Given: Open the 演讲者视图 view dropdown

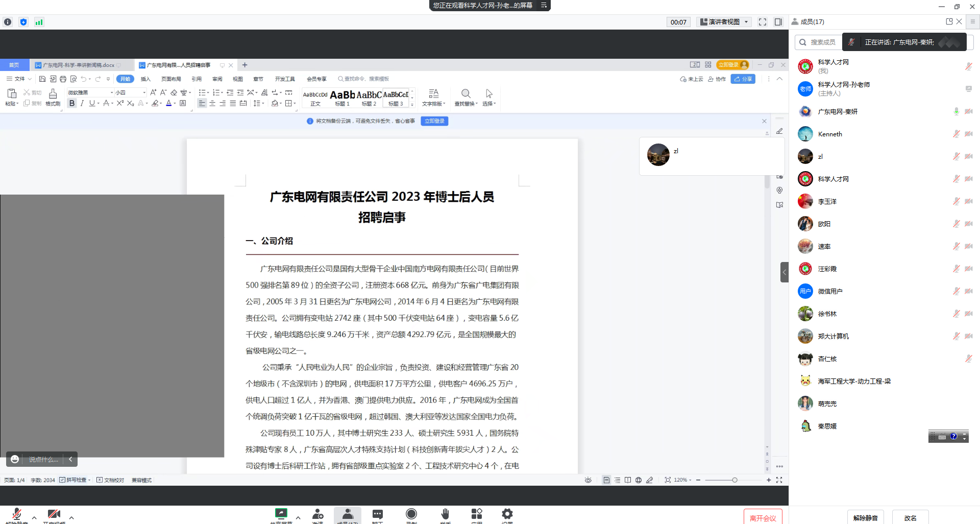Looking at the screenshot, I should click(x=724, y=22).
